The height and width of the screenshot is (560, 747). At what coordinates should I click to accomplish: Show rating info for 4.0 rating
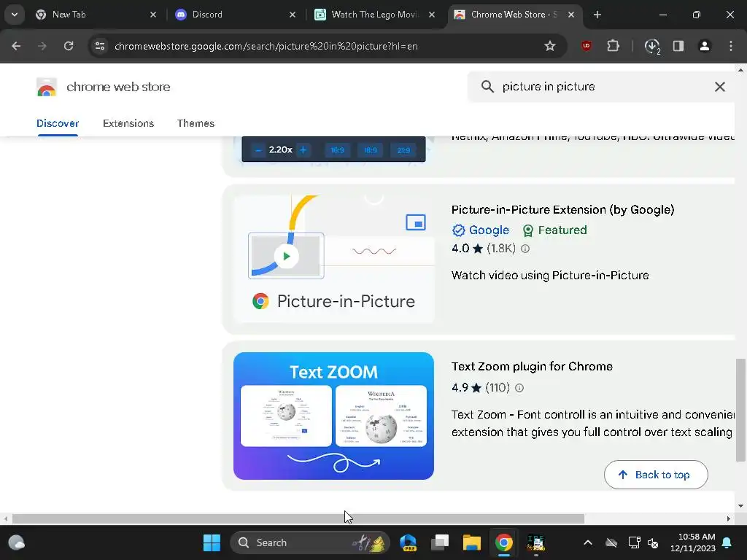(525, 249)
